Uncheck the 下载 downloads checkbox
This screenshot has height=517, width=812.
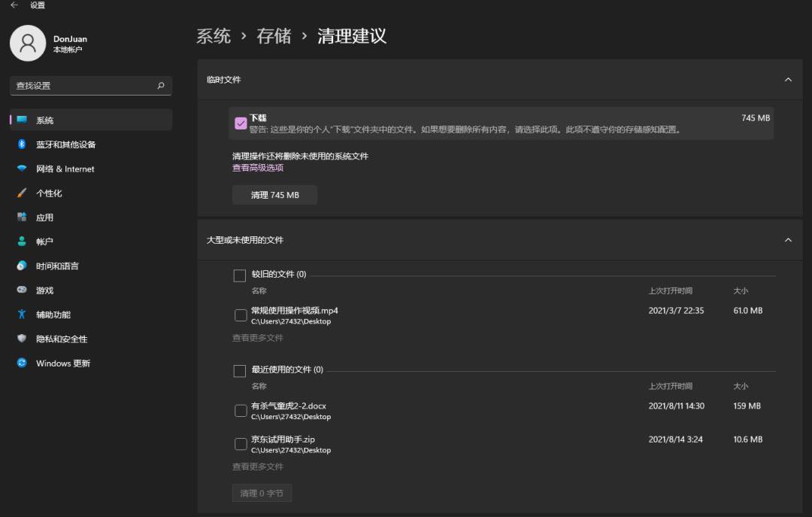[241, 123]
